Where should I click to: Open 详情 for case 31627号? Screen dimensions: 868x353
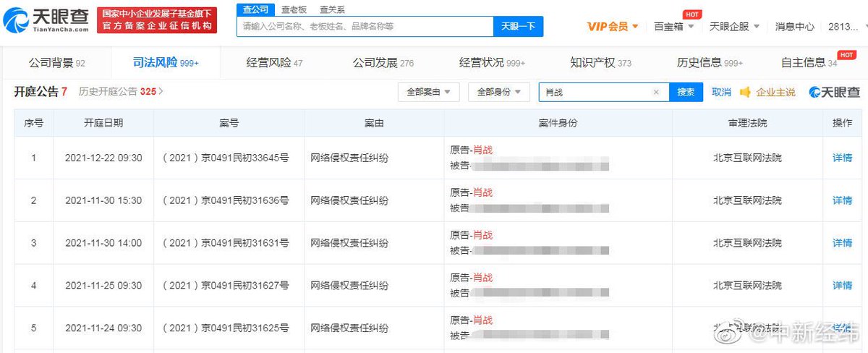(x=842, y=286)
